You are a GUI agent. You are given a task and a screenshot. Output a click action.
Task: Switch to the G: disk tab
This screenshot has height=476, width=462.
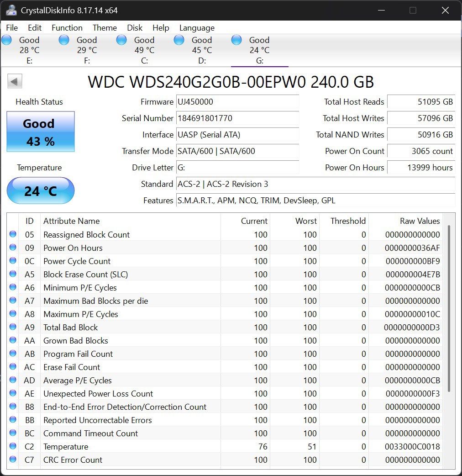click(x=259, y=50)
